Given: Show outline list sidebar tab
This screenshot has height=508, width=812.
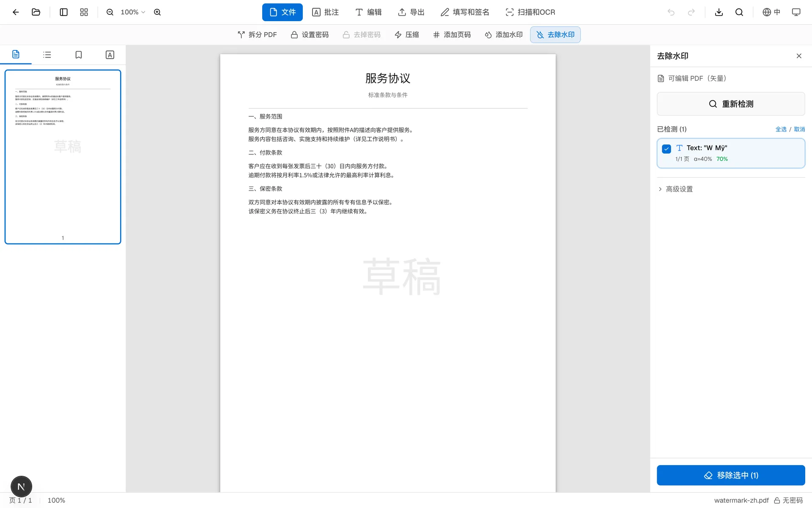Looking at the screenshot, I should click(47, 55).
